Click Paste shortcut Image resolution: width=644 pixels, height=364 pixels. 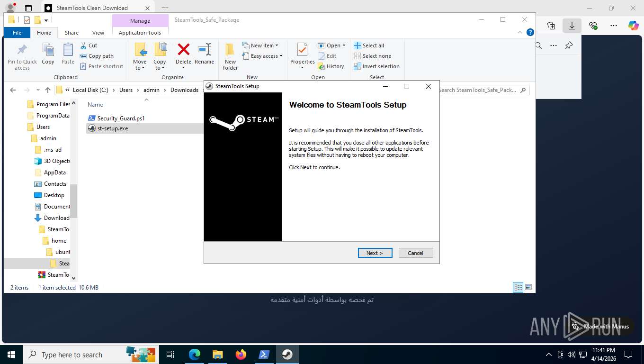pyautogui.click(x=102, y=66)
